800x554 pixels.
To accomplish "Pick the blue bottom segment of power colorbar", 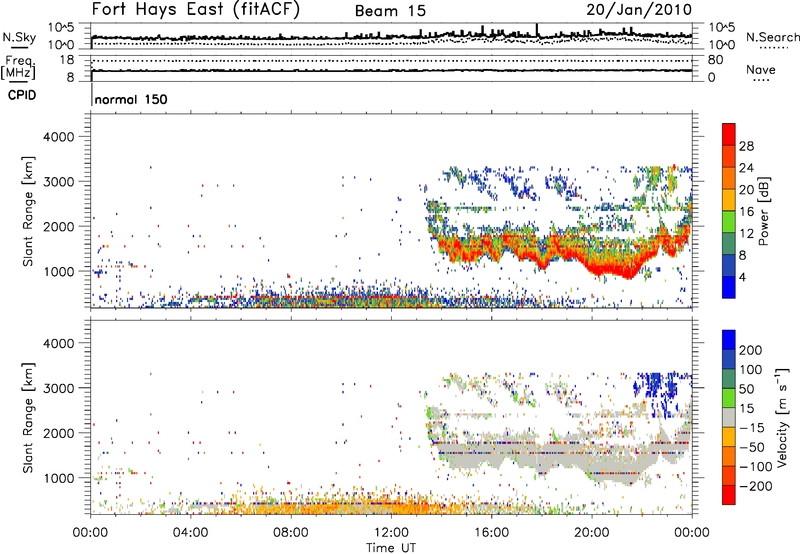I will click(729, 287).
